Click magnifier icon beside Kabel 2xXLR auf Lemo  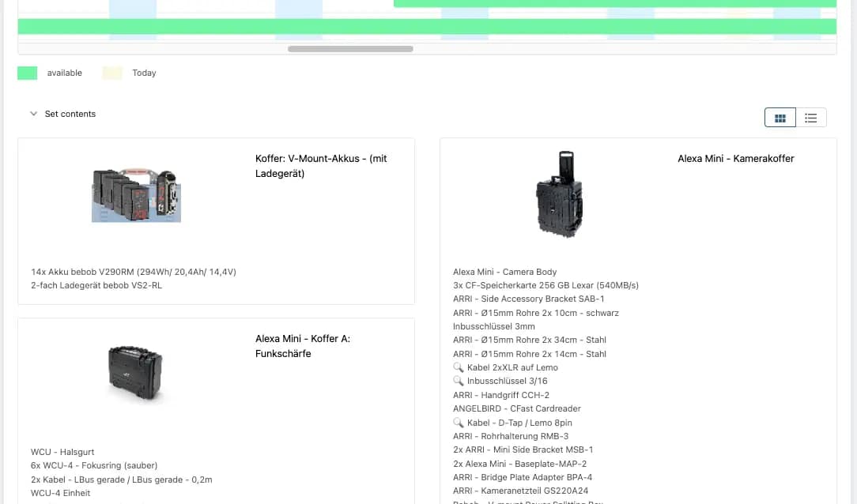(459, 367)
